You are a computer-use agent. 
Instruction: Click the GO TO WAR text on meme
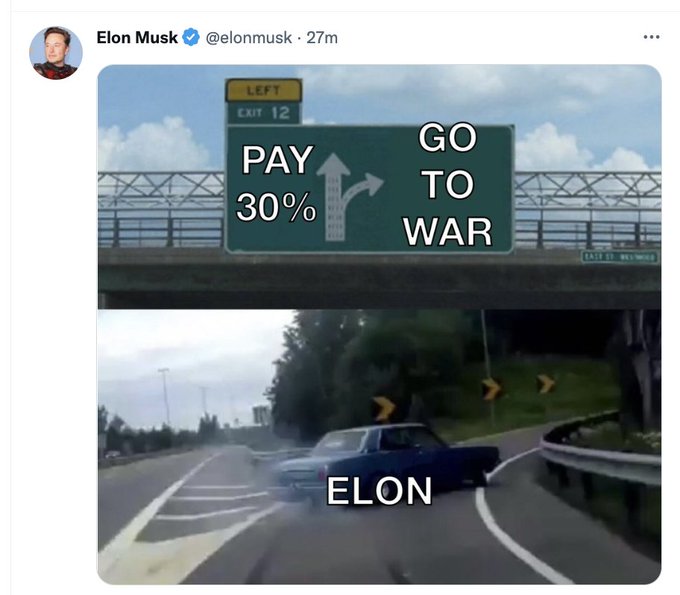tap(448, 184)
